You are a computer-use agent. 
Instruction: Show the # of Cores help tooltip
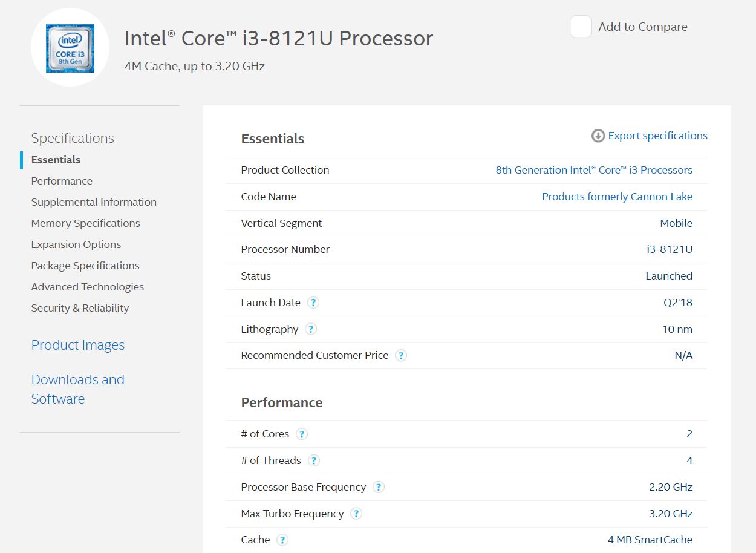click(302, 434)
